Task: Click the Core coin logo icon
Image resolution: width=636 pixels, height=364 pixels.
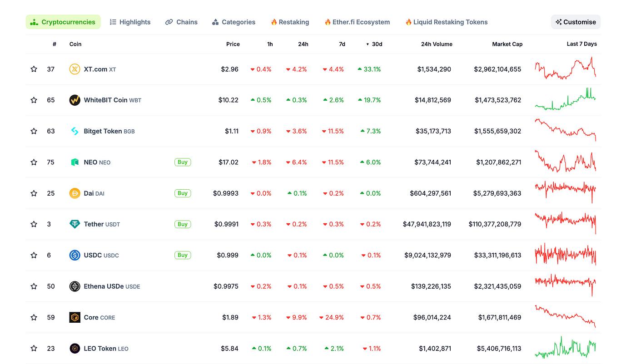Action: tap(75, 317)
